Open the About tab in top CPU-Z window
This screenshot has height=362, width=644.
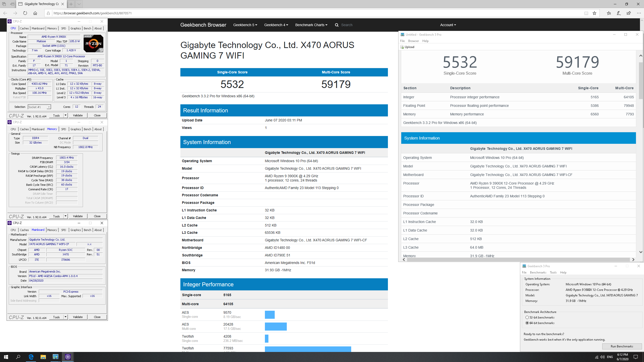pyautogui.click(x=98, y=28)
